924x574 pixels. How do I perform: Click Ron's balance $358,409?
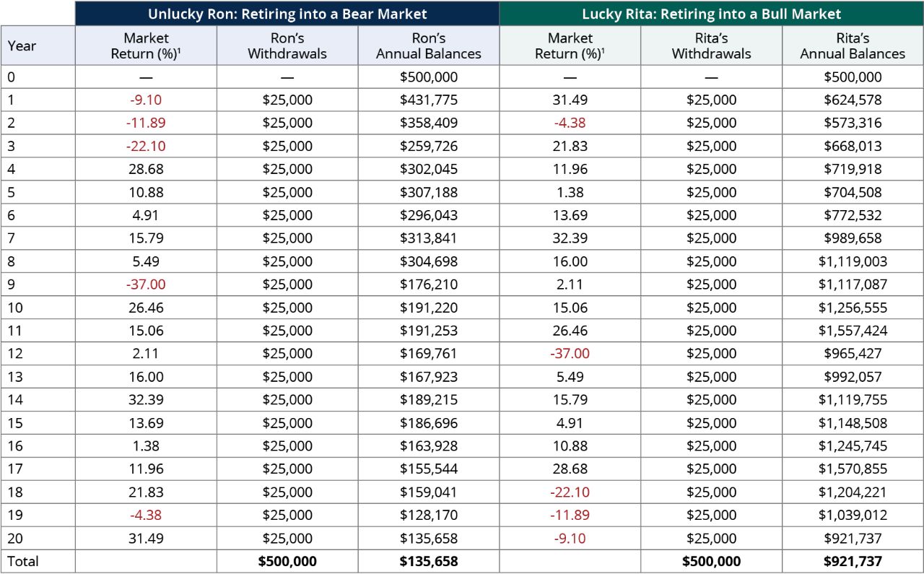pos(429,123)
